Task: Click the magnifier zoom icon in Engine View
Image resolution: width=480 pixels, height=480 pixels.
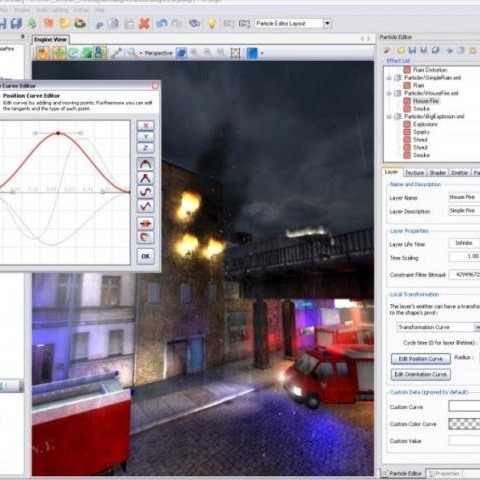Action: point(132,53)
